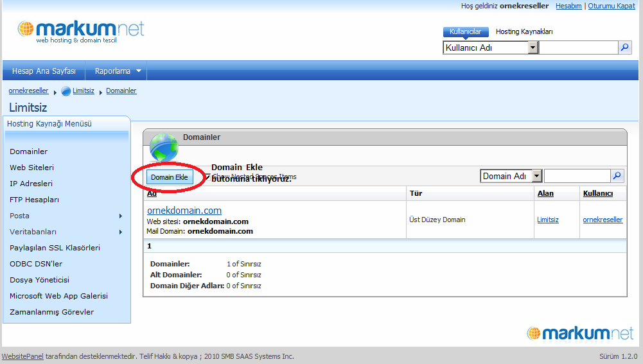Open Microsoft Web App Galerisi
643x364 pixels.
58,296
